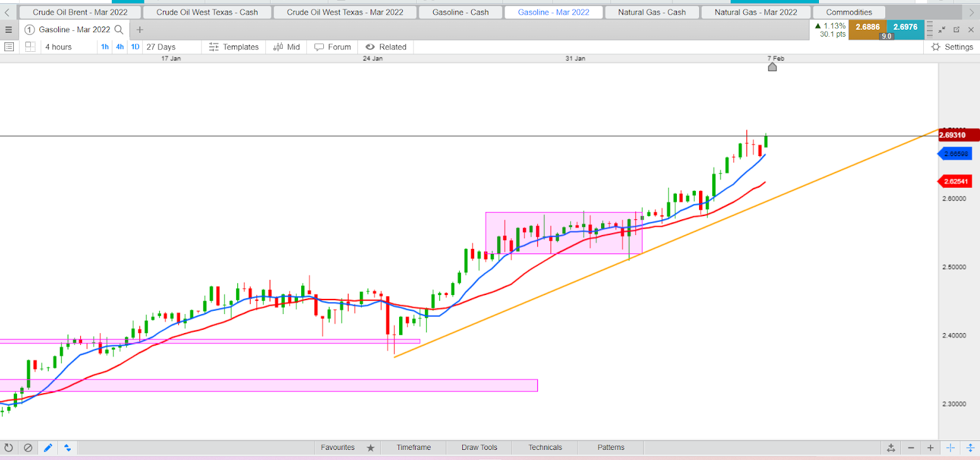
Task: Click the Related button
Action: point(386,47)
